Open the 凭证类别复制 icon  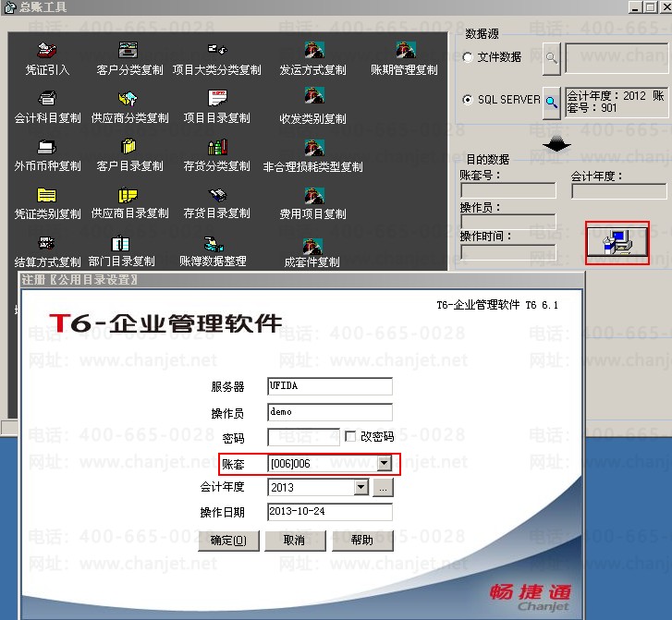46,195
